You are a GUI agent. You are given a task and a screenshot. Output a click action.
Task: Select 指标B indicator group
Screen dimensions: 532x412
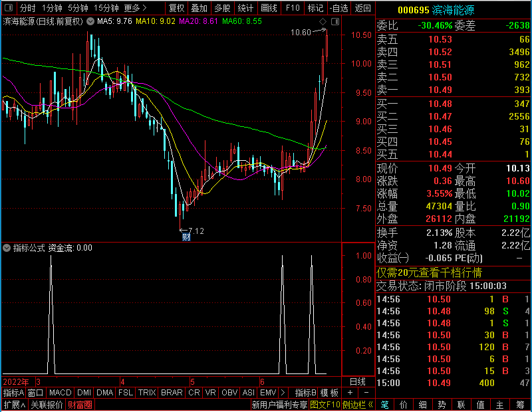[305, 393]
